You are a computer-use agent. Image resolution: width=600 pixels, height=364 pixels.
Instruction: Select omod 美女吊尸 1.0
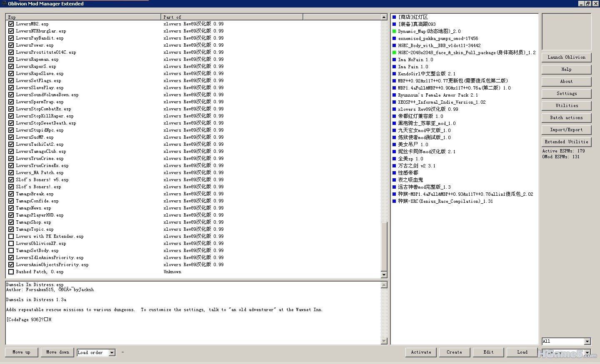413,145
